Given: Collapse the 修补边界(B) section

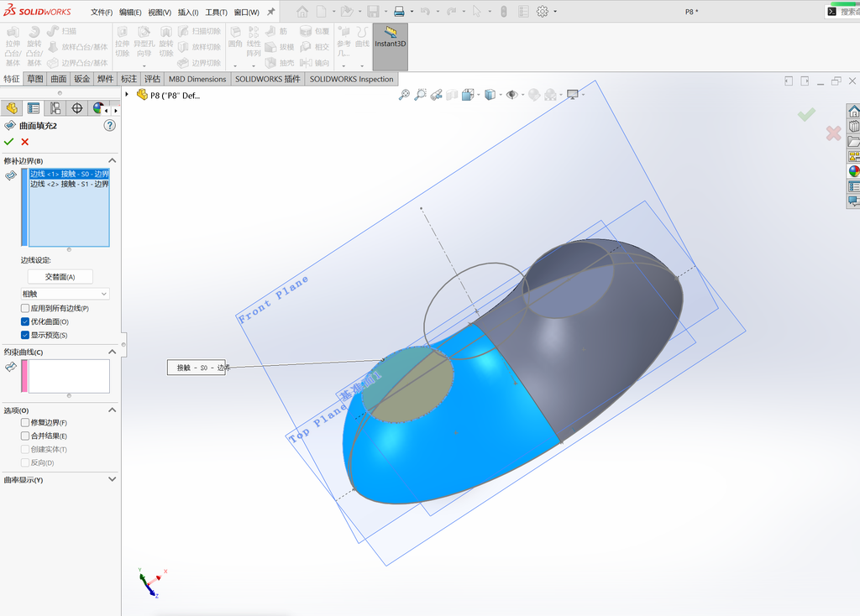Looking at the screenshot, I should [x=112, y=160].
